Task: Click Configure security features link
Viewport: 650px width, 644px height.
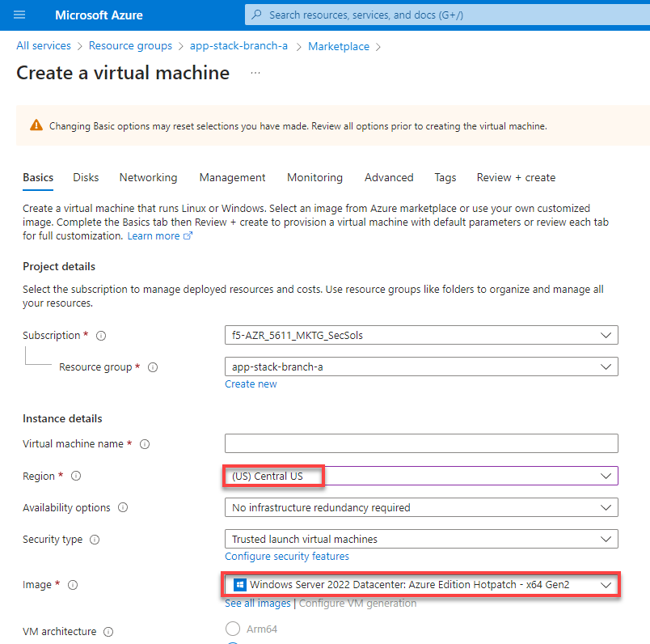Action: click(x=287, y=556)
